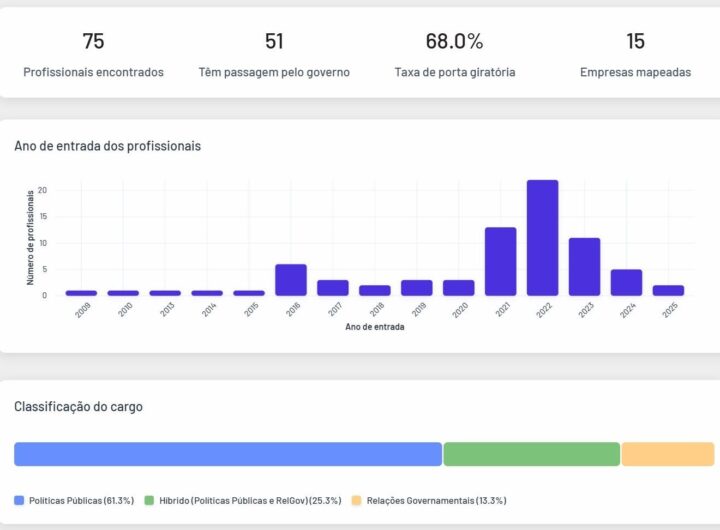Click the green Híbrido bar segment

[531, 454]
